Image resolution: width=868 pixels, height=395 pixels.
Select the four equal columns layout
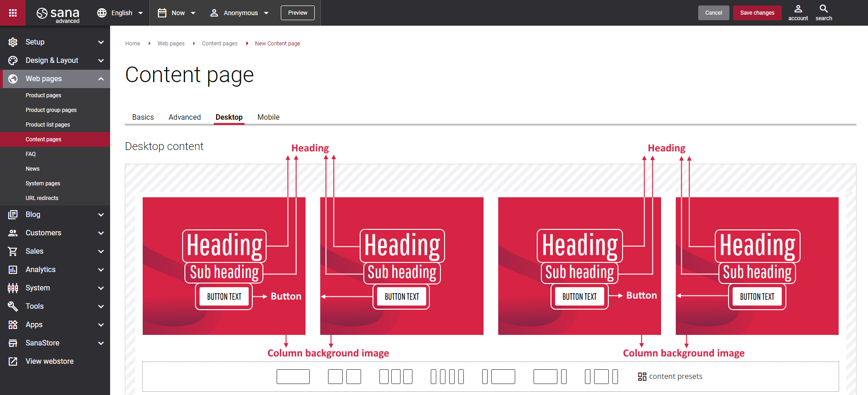[x=447, y=377]
